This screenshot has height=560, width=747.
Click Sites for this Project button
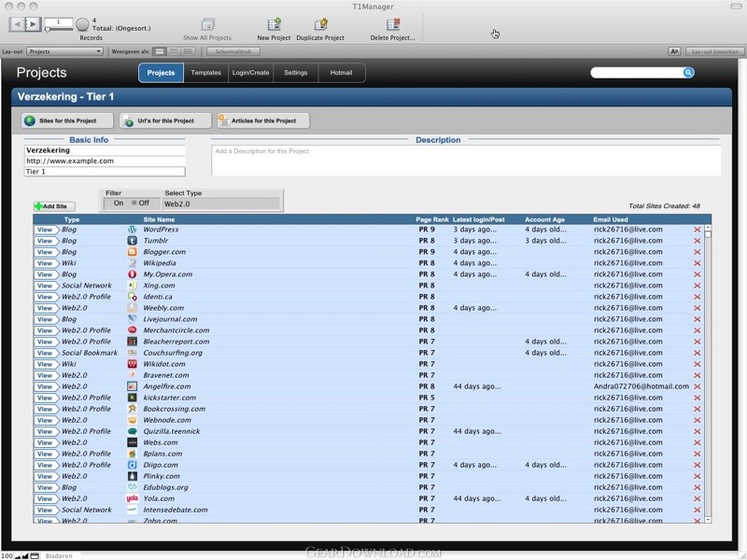[x=67, y=121]
